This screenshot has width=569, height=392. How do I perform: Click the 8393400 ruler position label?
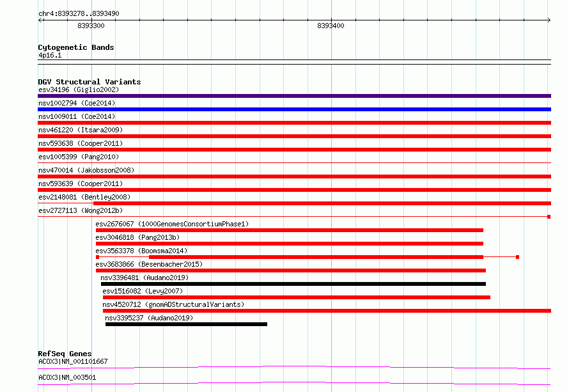[331, 26]
